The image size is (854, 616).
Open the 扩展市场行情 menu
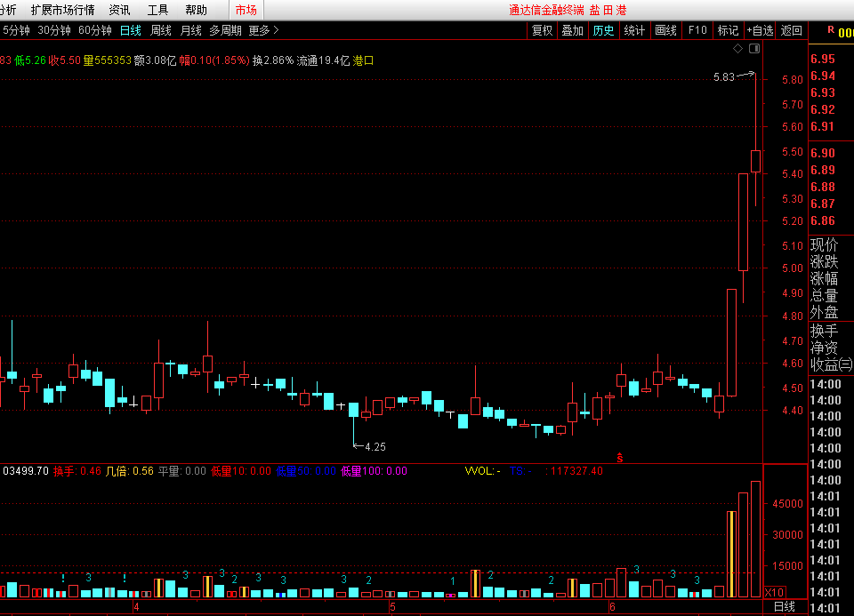click(62, 10)
